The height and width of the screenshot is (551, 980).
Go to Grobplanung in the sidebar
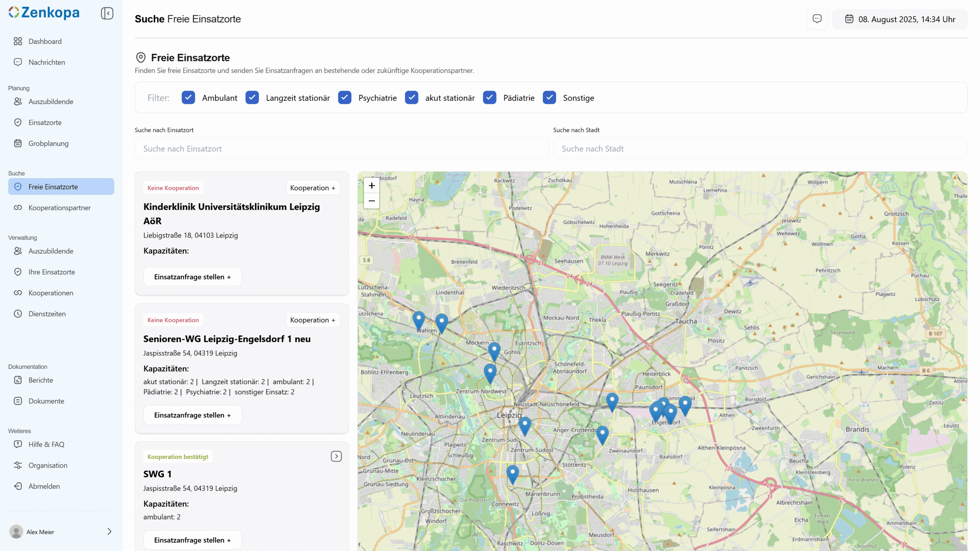pos(48,143)
